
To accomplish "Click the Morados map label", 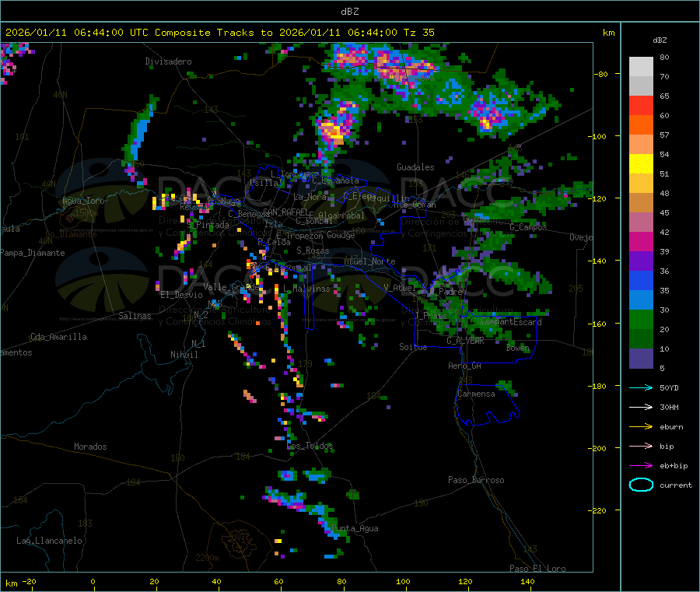I will (x=90, y=447).
